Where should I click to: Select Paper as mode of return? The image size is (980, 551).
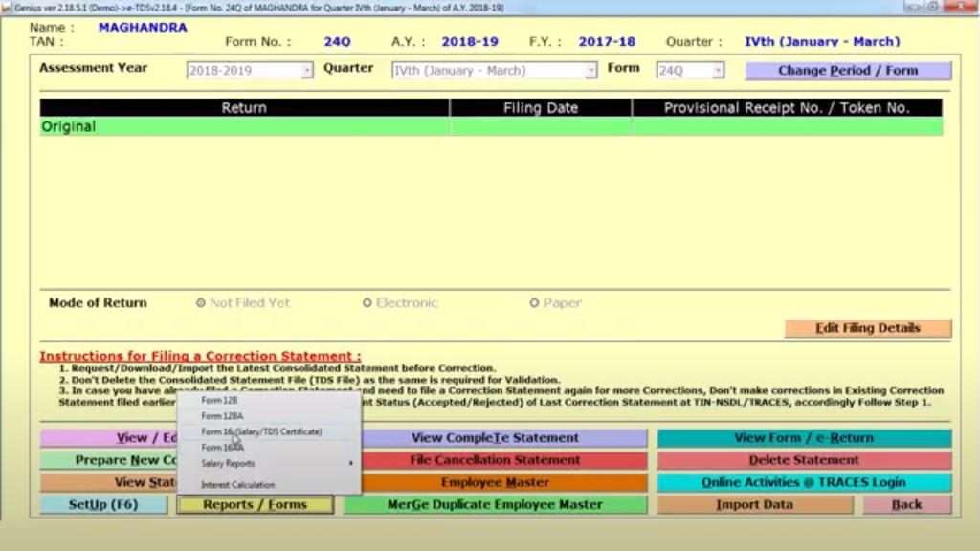(x=535, y=303)
